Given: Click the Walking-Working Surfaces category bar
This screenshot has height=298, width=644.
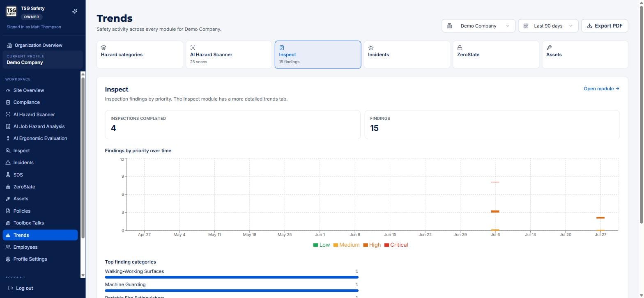Looking at the screenshot, I should [x=232, y=277].
